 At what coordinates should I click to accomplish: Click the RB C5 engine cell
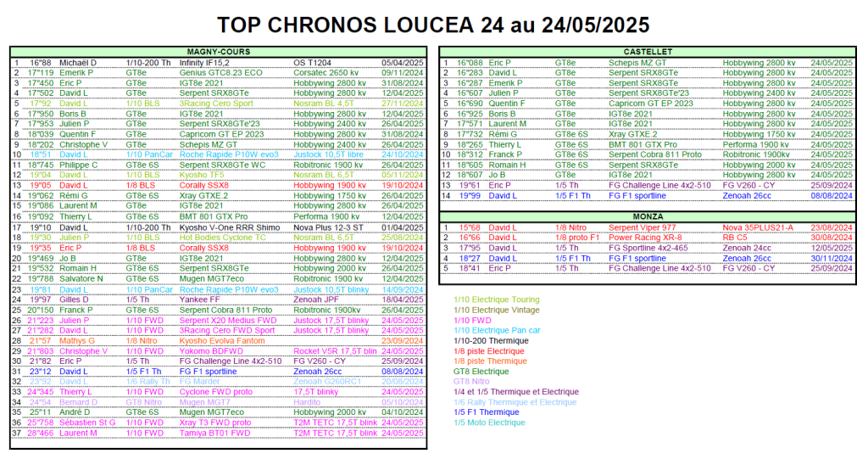point(735,238)
